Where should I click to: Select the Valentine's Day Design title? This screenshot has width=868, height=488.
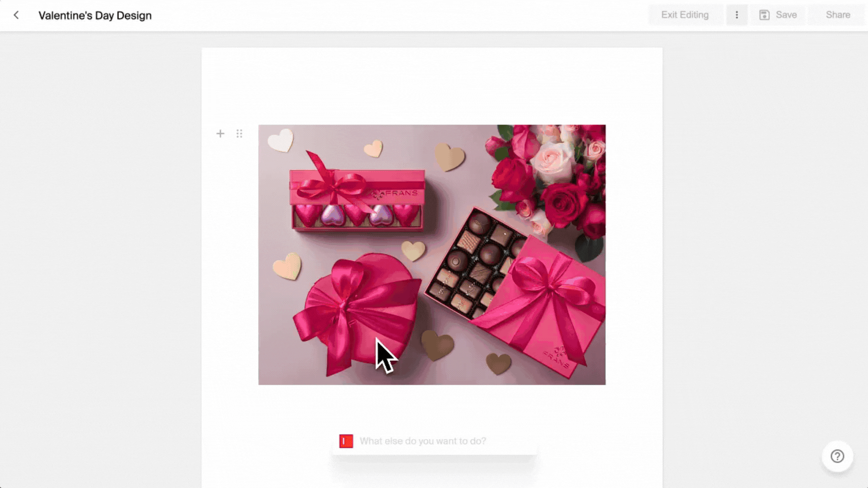point(95,15)
